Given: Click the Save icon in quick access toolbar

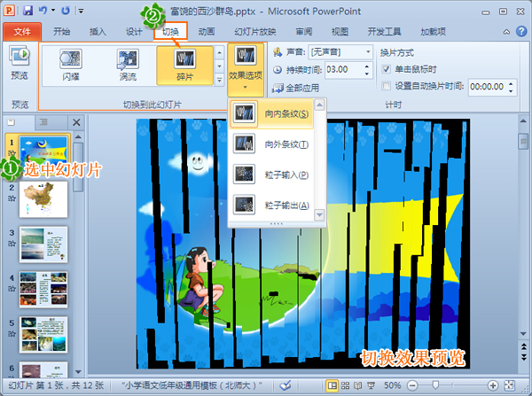Looking at the screenshot, I should pyautogui.click(x=27, y=11).
